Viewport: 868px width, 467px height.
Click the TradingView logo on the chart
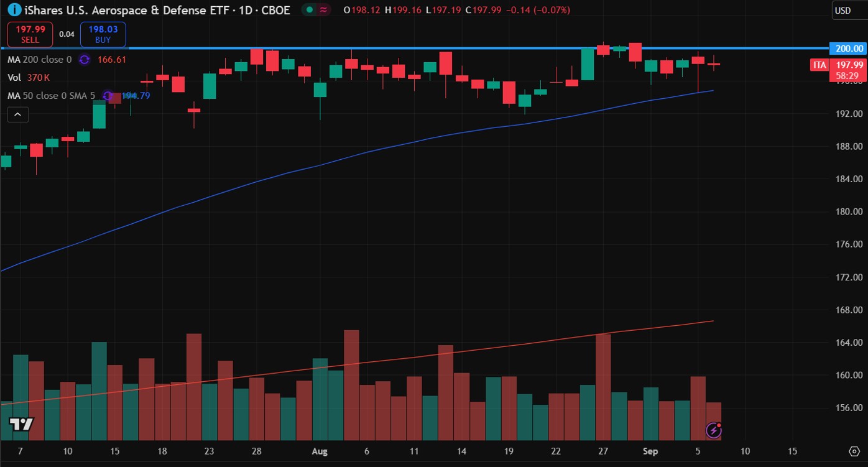point(22,424)
